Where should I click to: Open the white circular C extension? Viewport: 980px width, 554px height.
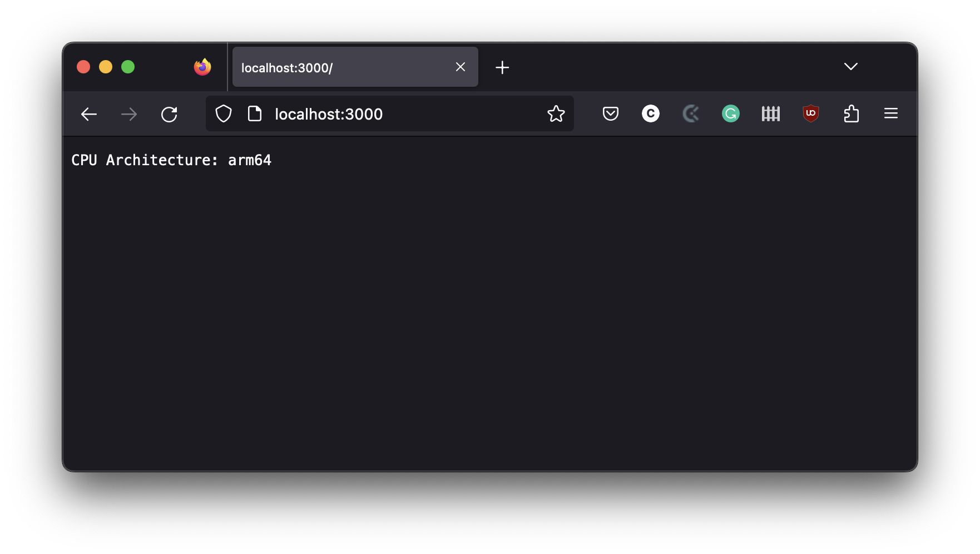(651, 114)
